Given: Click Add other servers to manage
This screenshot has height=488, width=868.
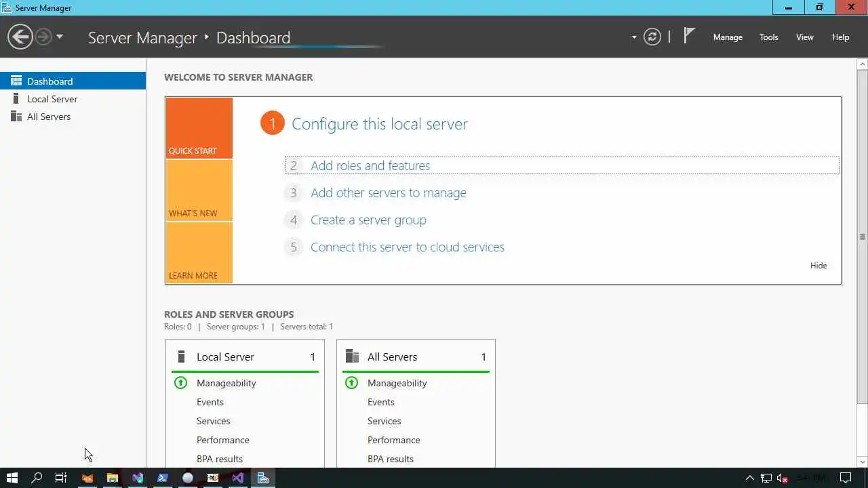Looking at the screenshot, I should coord(389,192).
